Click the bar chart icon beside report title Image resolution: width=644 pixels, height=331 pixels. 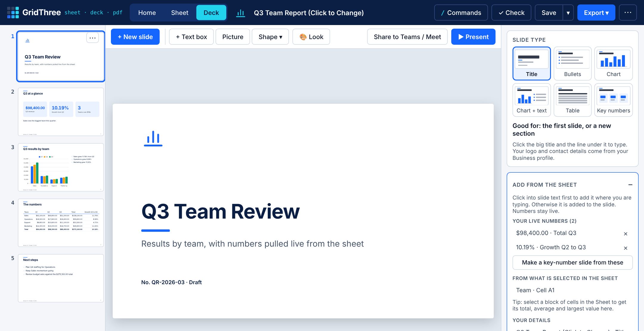point(241,13)
